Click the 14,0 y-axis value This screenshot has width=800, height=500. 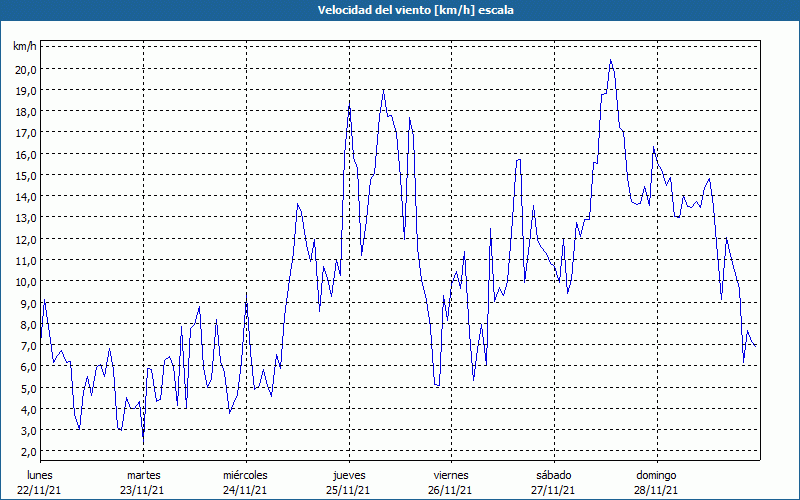26,197
